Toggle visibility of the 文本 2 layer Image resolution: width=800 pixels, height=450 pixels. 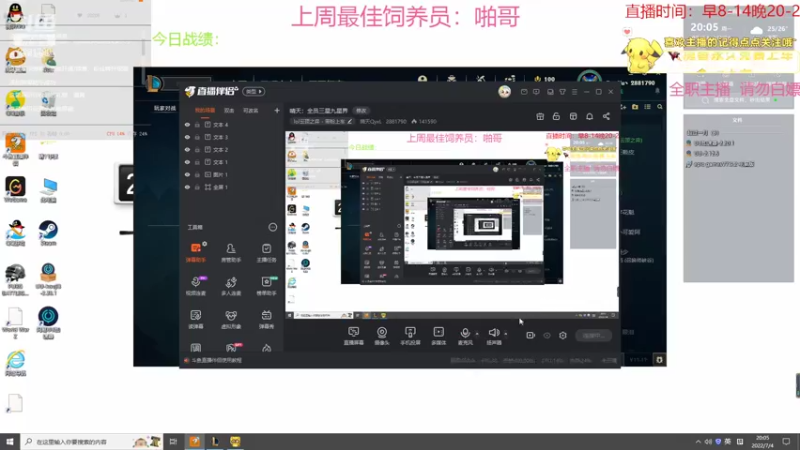click(187, 150)
